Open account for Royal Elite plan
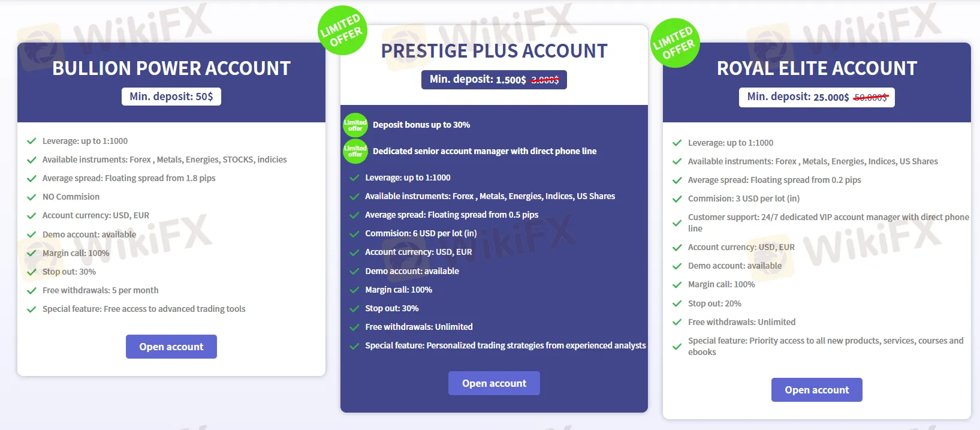The width and height of the screenshot is (980, 430). coord(816,390)
